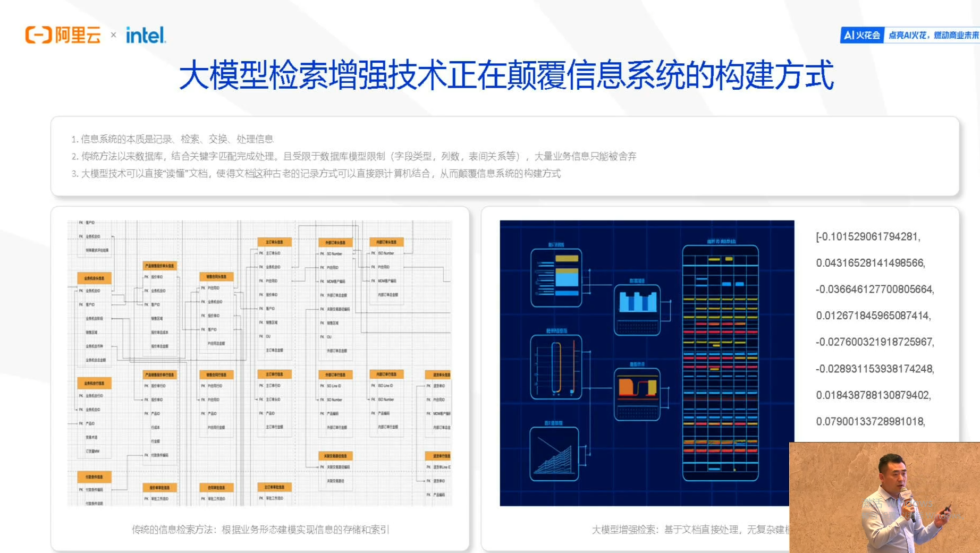The height and width of the screenshot is (553, 980).
Task: Select the Intel logo
Action: [145, 35]
